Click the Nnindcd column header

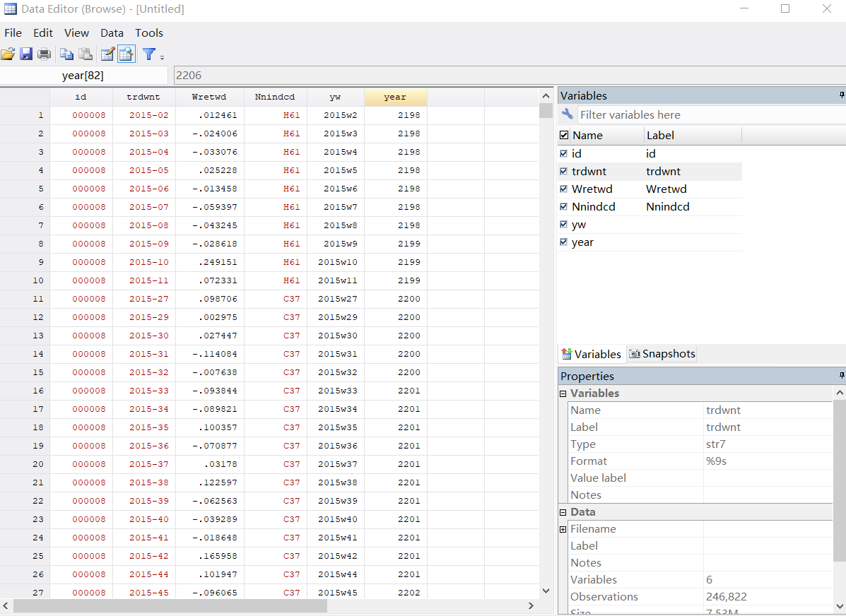275,97
